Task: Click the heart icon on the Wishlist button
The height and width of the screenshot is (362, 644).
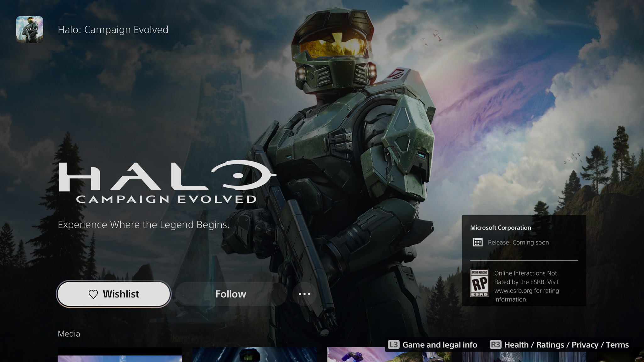Action: [x=93, y=294]
